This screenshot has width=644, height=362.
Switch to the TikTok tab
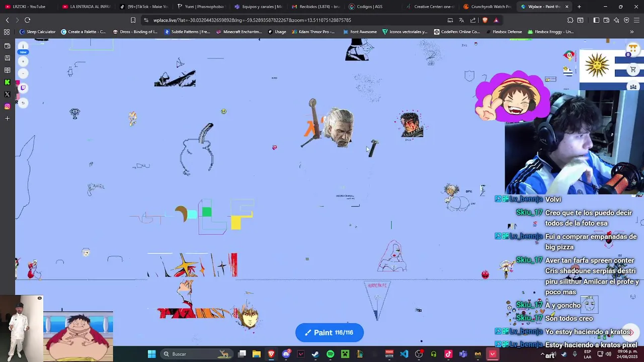pos(144,7)
